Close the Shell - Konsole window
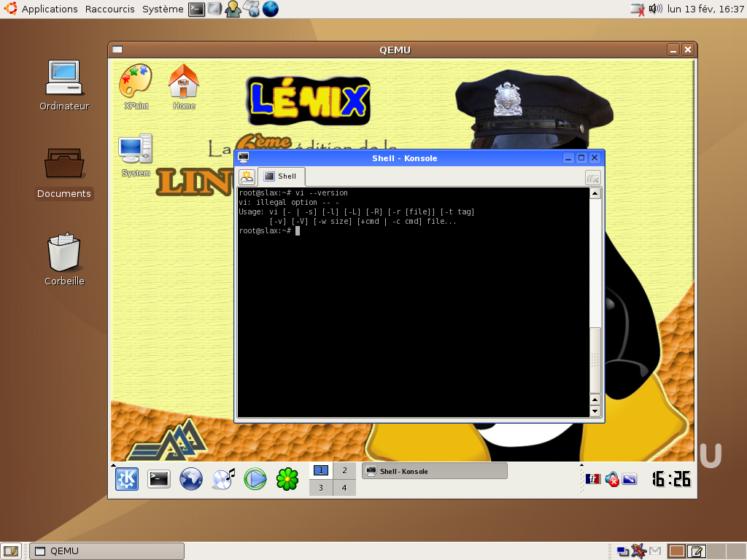 [595, 157]
